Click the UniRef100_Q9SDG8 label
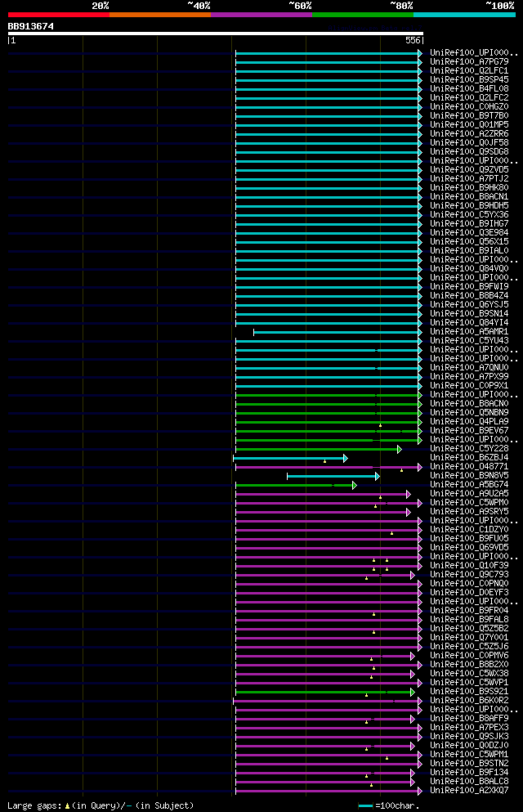Image resolution: width=523 pixels, height=812 pixels. point(469,152)
